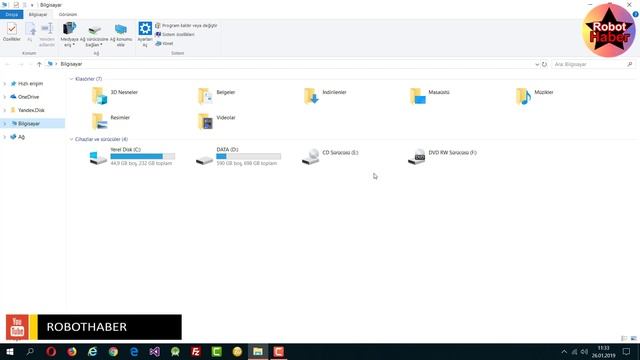
Task: Select Hızlı erişim in navigation pane
Action: pos(30,84)
